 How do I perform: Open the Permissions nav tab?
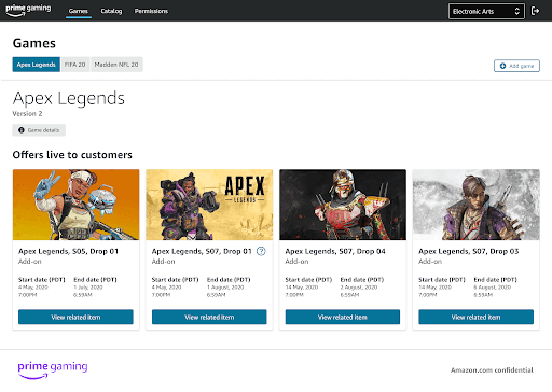pyautogui.click(x=151, y=11)
